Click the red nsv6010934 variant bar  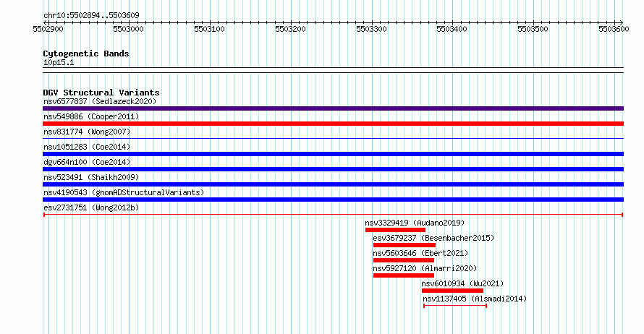(x=452, y=291)
